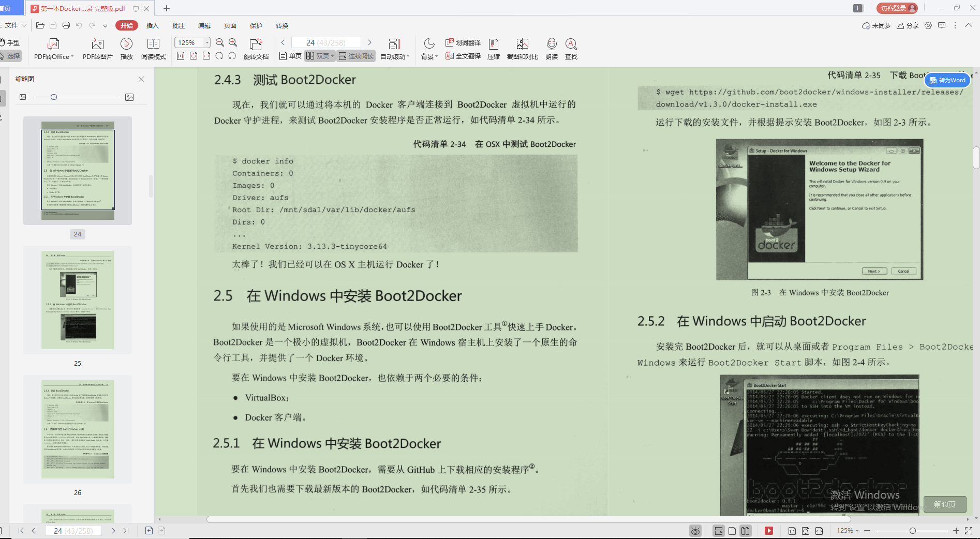Select the 手型 hand tool
The width and height of the screenshot is (980, 539).
10,42
